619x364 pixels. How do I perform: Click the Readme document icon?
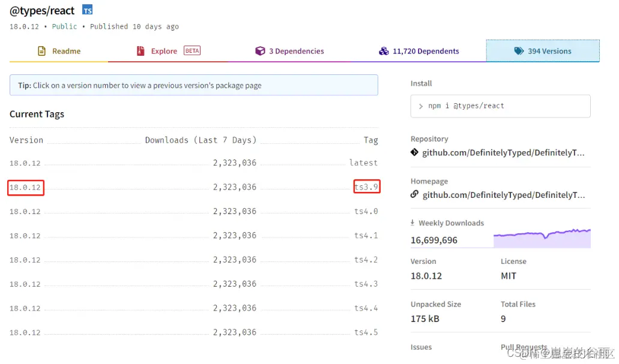click(41, 51)
